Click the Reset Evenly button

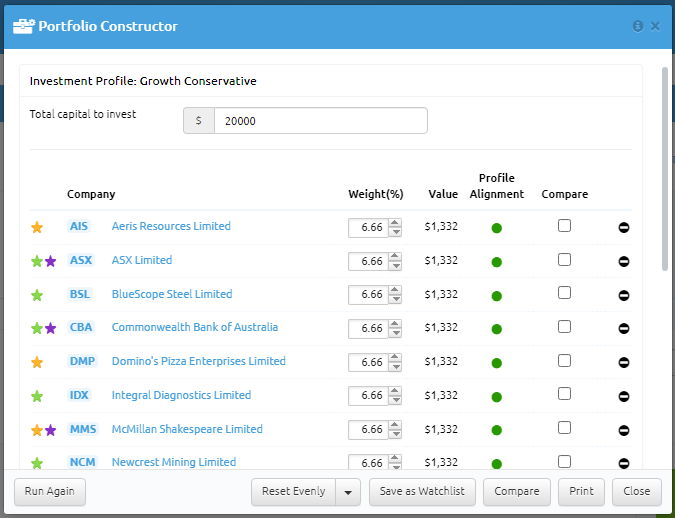294,492
